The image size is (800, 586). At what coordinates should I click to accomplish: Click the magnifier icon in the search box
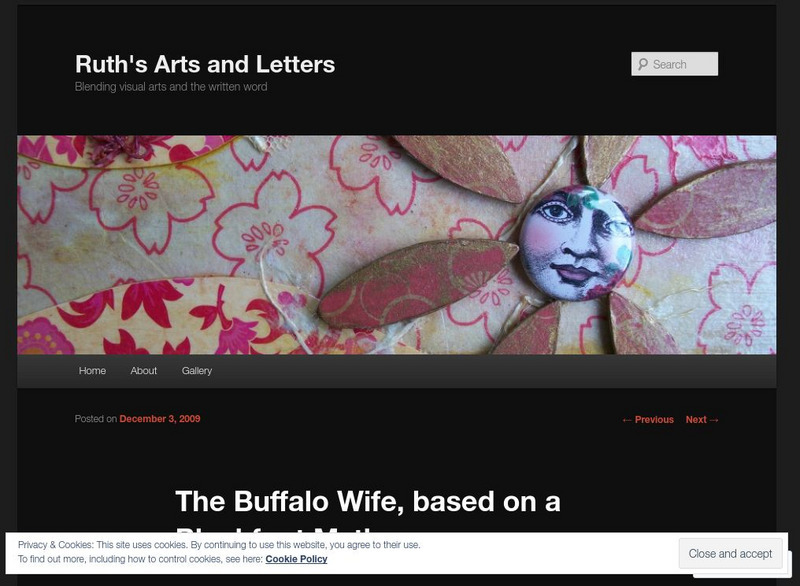(x=643, y=64)
